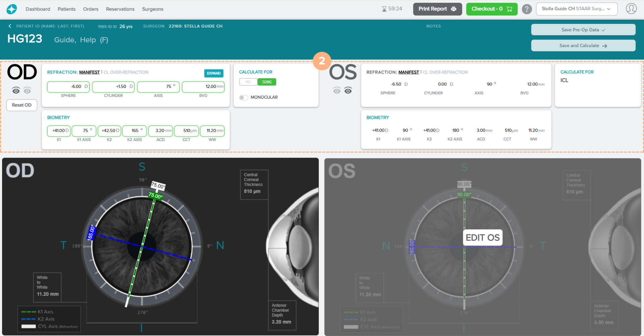
Task: Select ICL option in Calculate For
Action: pyautogui.click(x=248, y=82)
